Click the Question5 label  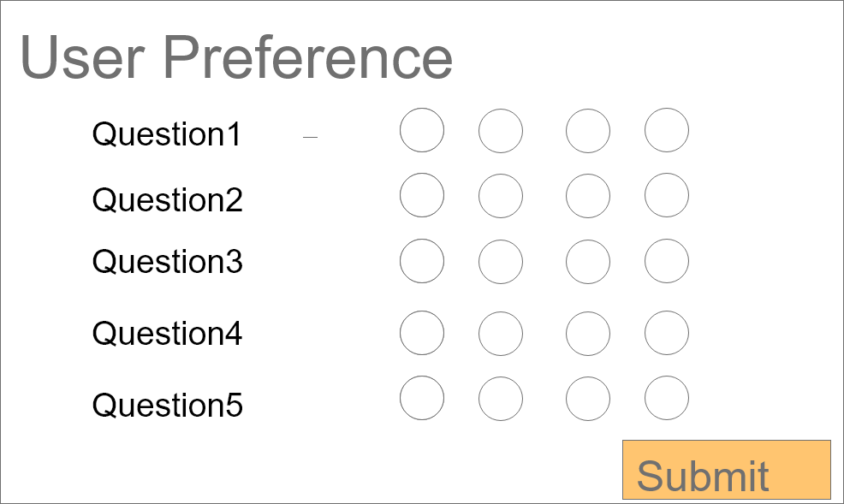(167, 405)
